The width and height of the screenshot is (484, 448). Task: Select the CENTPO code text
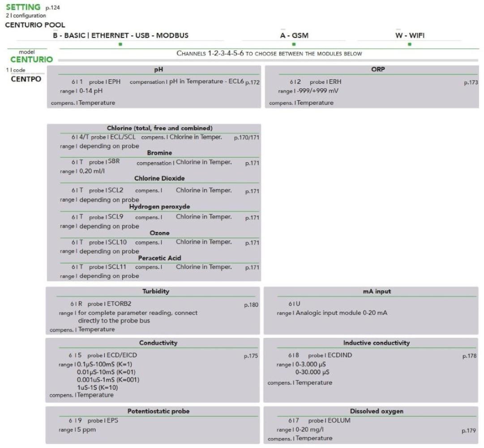[26, 79]
